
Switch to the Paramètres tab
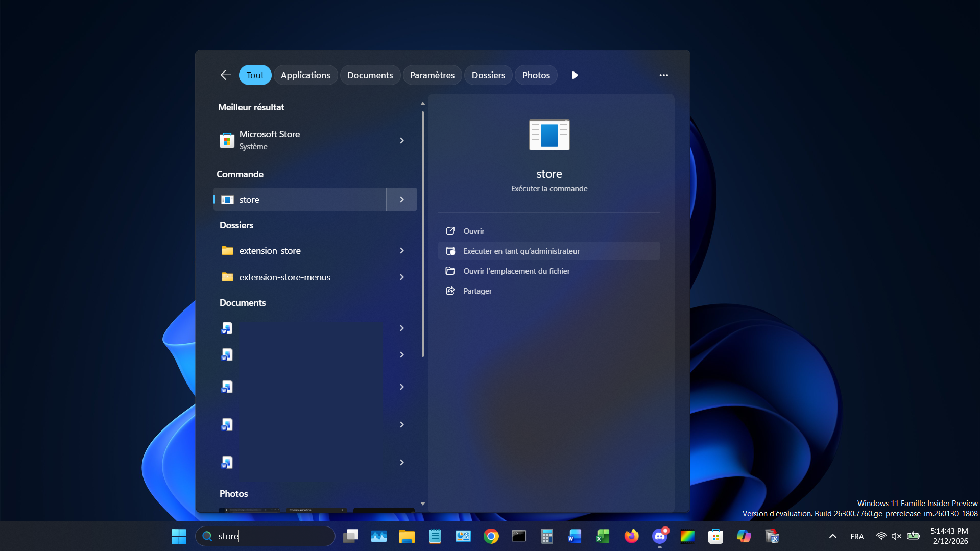tap(432, 75)
